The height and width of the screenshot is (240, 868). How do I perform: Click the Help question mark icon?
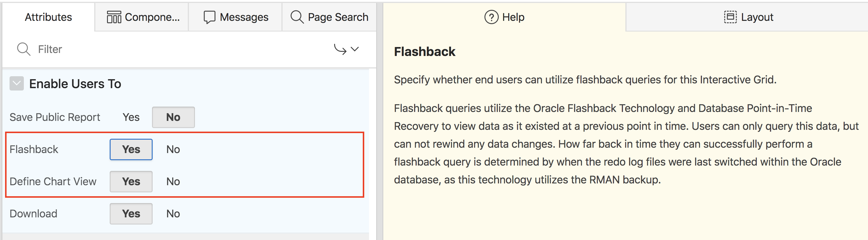pyautogui.click(x=491, y=17)
